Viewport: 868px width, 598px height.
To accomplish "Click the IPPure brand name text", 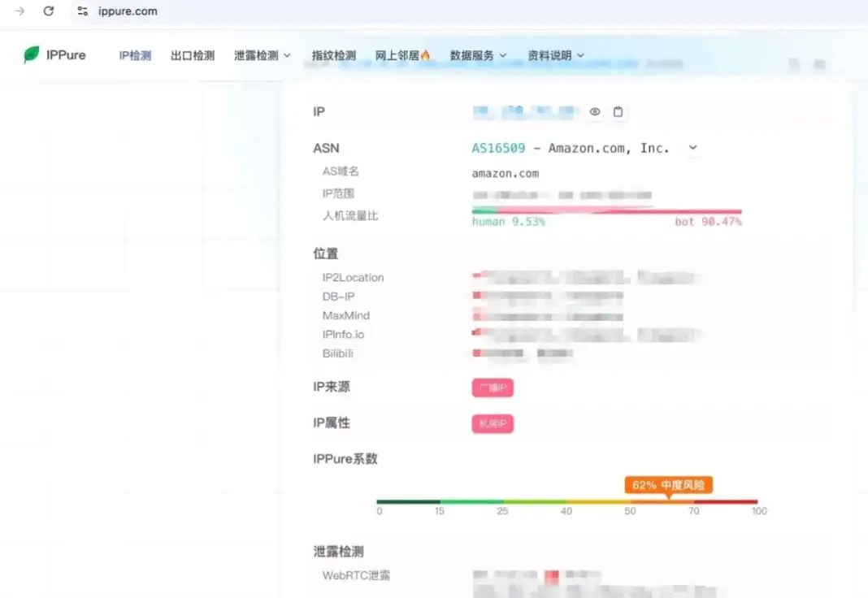I will pos(66,55).
